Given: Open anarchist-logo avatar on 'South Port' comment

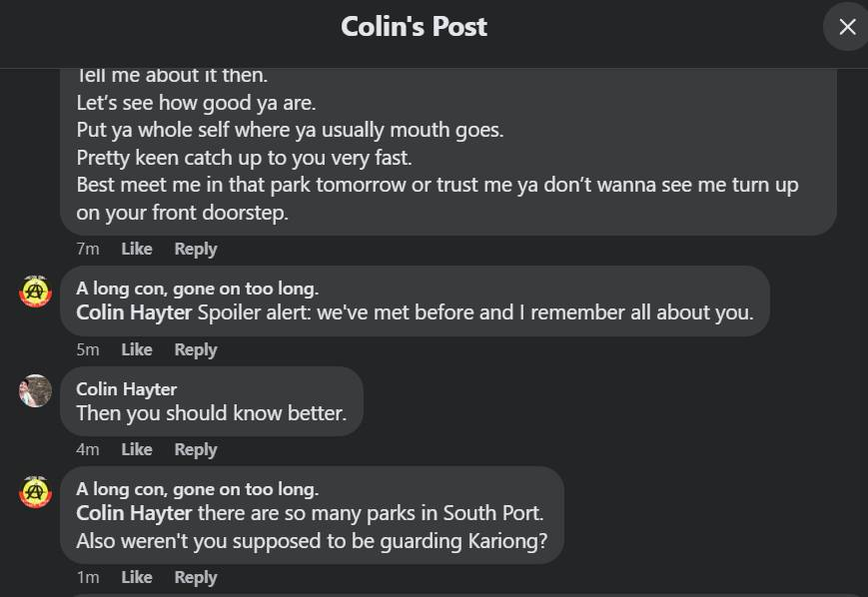Looking at the screenshot, I should pyautogui.click(x=36, y=491).
